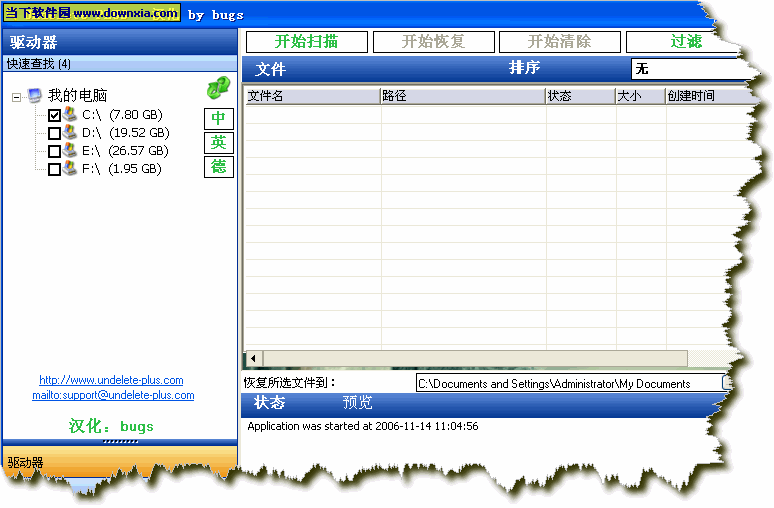Open the 排序 sort dropdown showing 无
Image resolution: width=774 pixels, height=508 pixels.
(690, 69)
